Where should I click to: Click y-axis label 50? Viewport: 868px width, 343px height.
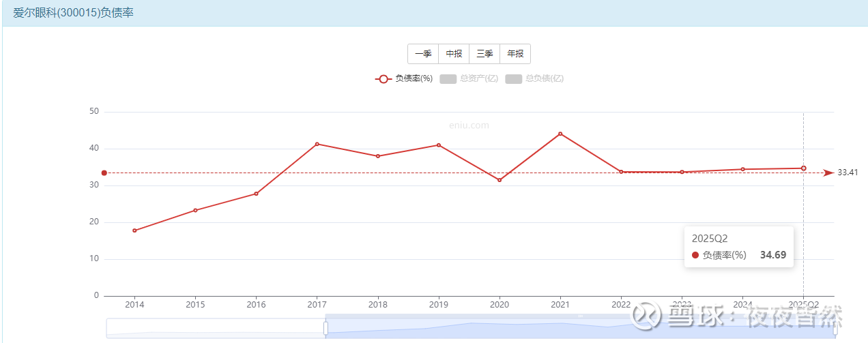[x=94, y=112]
